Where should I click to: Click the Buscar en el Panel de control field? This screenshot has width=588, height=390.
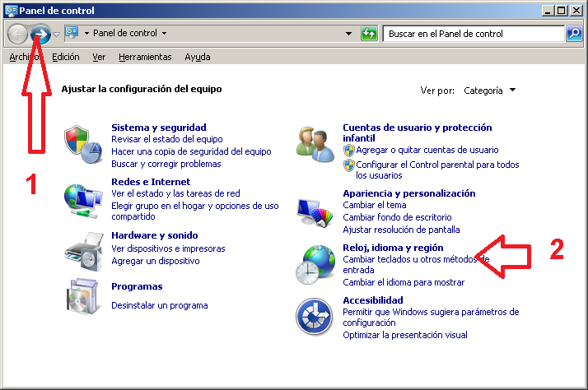[x=474, y=34]
